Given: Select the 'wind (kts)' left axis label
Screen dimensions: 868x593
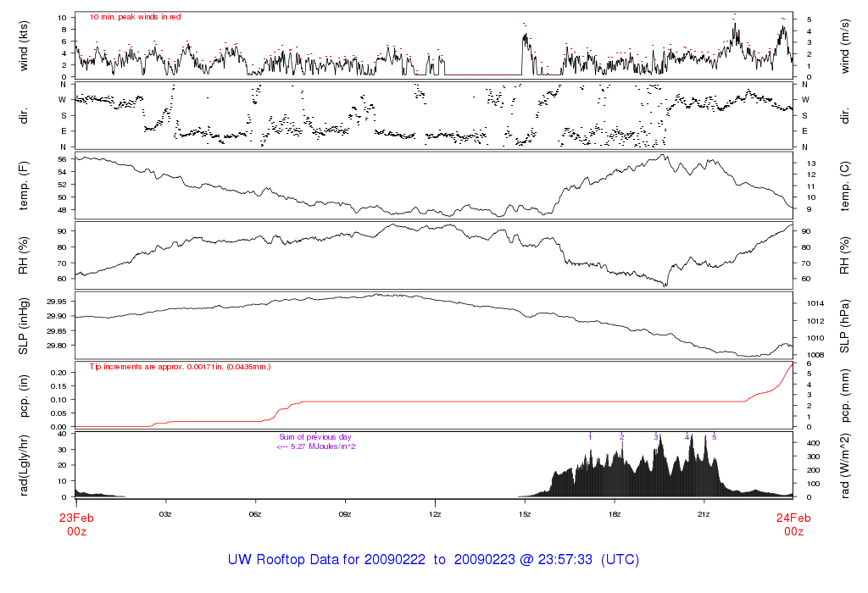Looking at the screenshot, I should 25,44.
